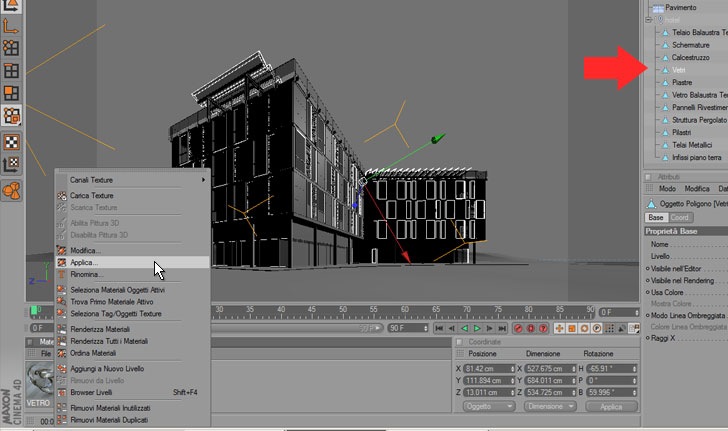Play animation backwards
The width and height of the screenshot is (728, 431).
tap(464, 328)
